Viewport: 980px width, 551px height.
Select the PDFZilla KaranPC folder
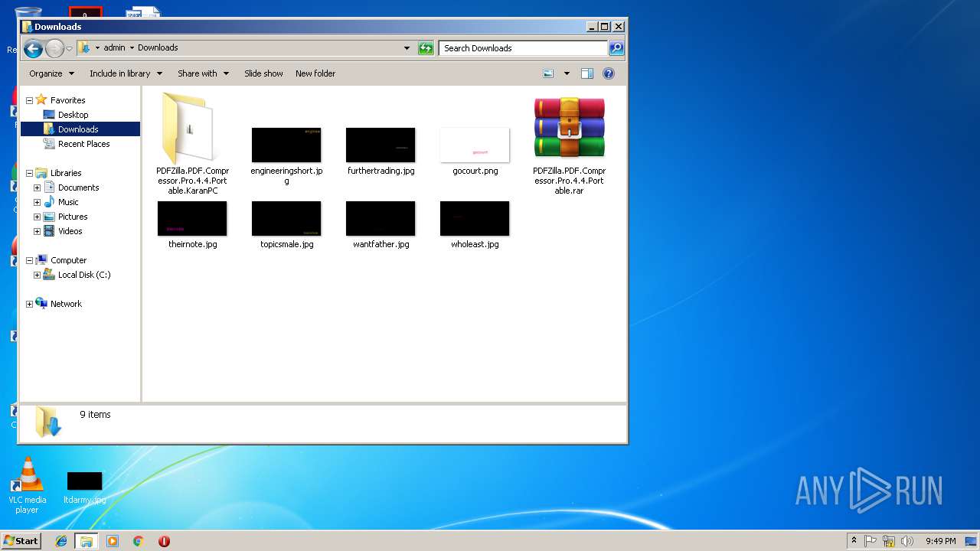[x=192, y=143]
